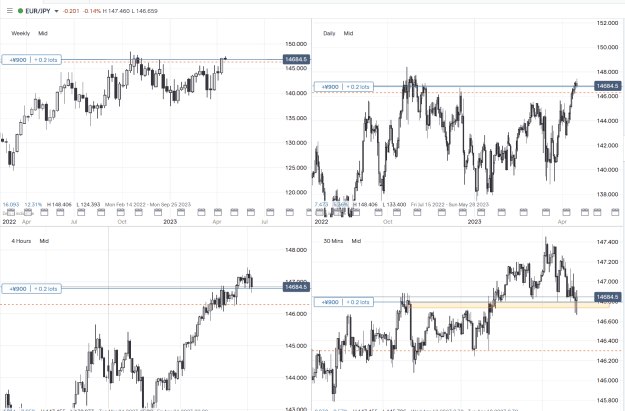Screen dimensions: 625x411
Task: Click the 7.473 range value on Daily chart
Action: pyautogui.click(x=321, y=205)
